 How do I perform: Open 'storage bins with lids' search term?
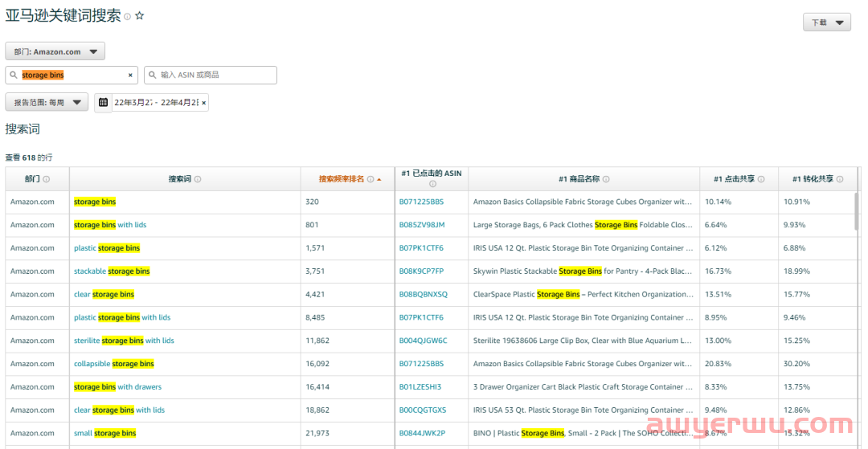click(110, 225)
